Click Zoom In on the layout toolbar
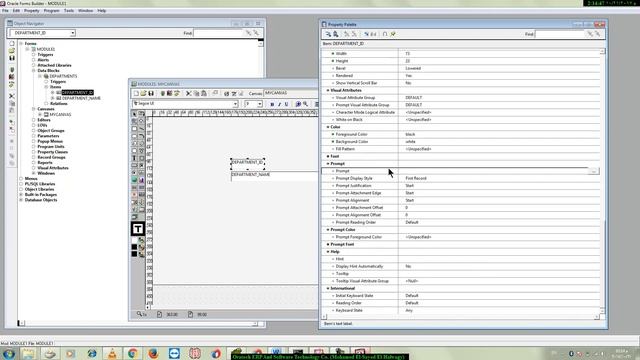 (x=298, y=104)
